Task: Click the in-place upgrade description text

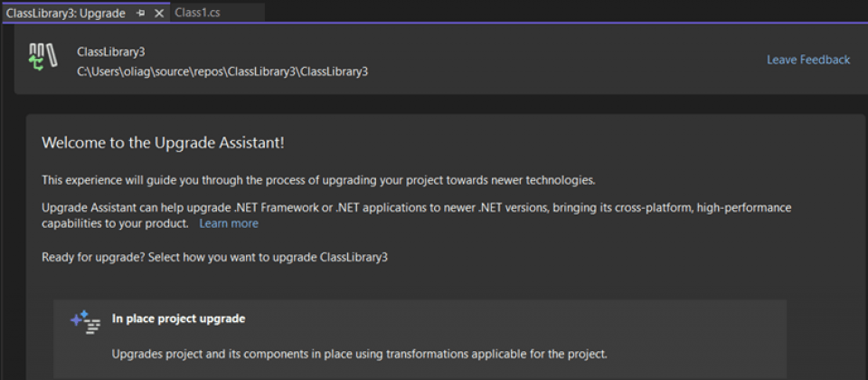Action: click(x=359, y=353)
